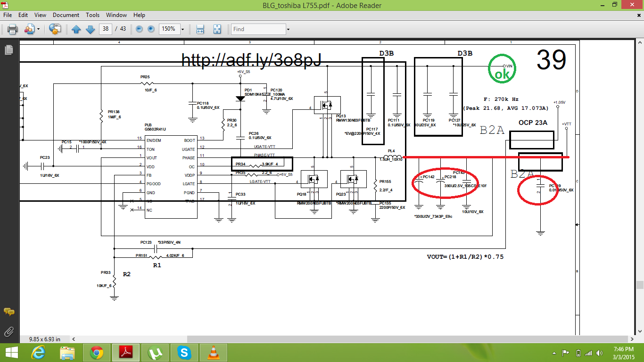
Task: Zoom in with the plus button
Action: click(151, 29)
